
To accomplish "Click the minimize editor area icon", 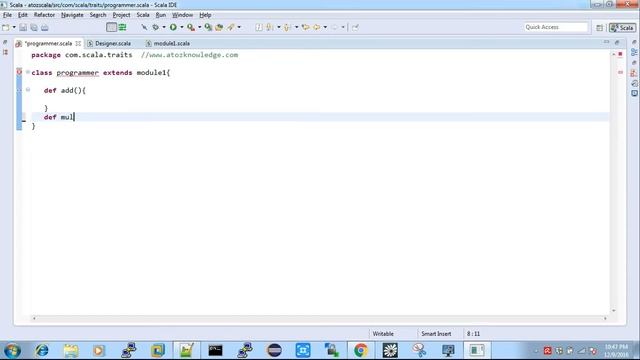I will [606, 42].
